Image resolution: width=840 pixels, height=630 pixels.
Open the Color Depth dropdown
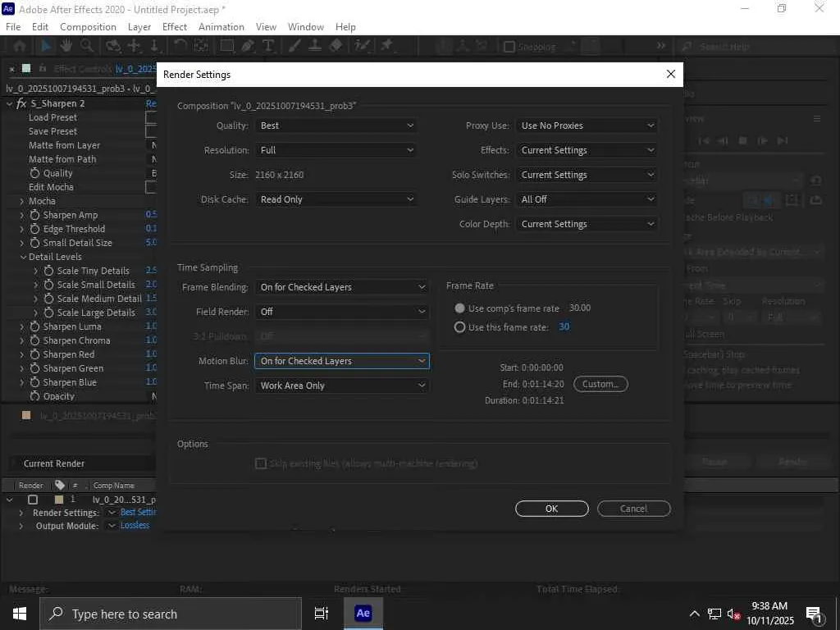click(x=587, y=224)
